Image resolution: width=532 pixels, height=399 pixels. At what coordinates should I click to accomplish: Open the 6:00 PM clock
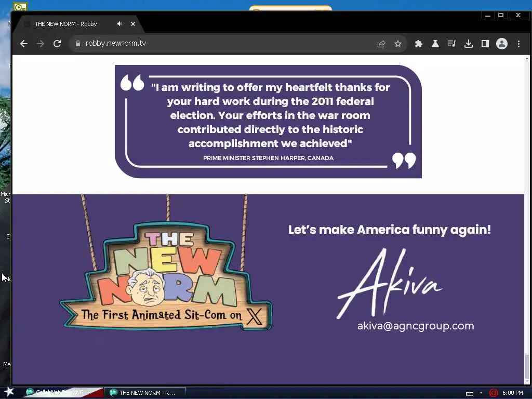coord(513,393)
